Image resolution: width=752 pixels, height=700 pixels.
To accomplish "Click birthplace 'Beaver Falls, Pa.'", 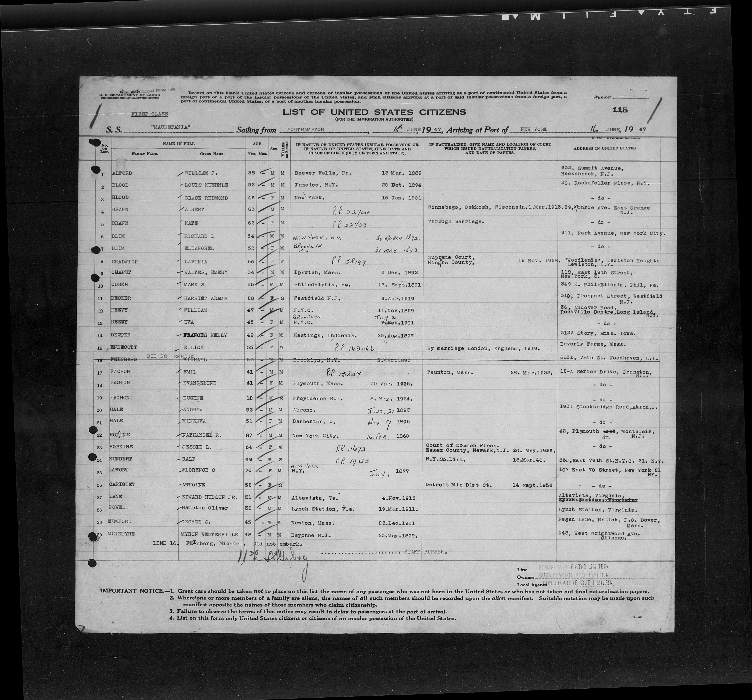I will click(323, 173).
